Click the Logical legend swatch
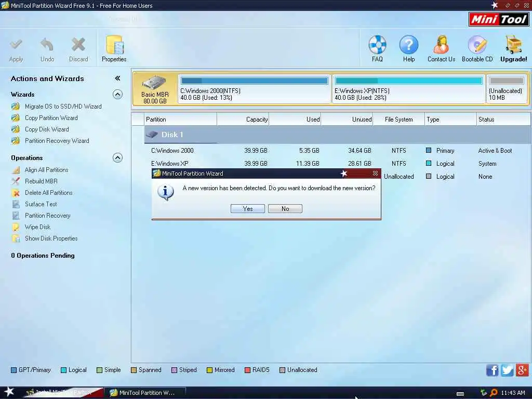 coord(63,370)
